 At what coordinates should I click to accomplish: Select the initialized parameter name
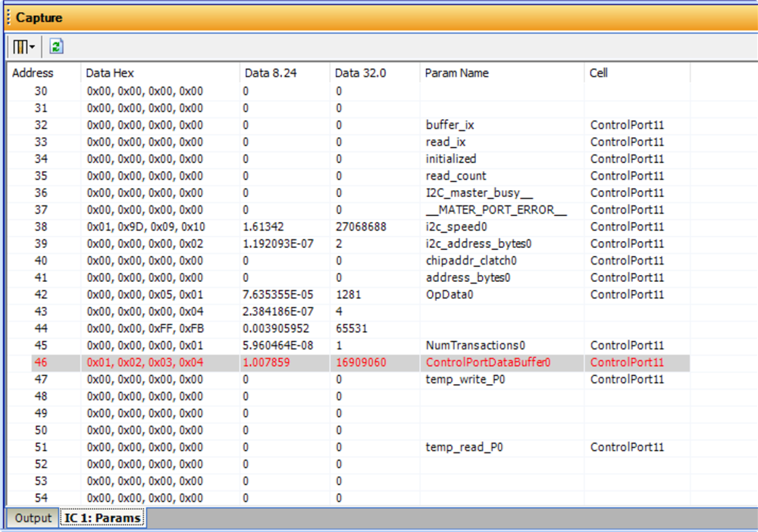[450, 159]
